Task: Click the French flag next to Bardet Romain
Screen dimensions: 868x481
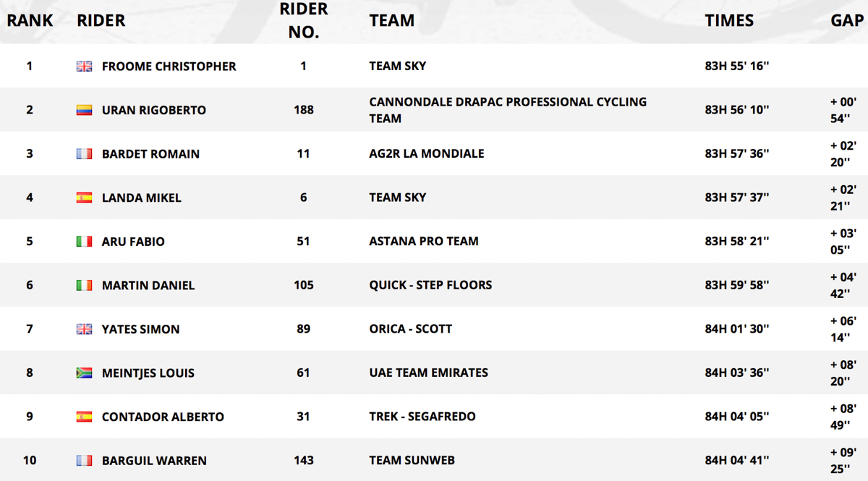Action: pyautogui.click(x=84, y=154)
